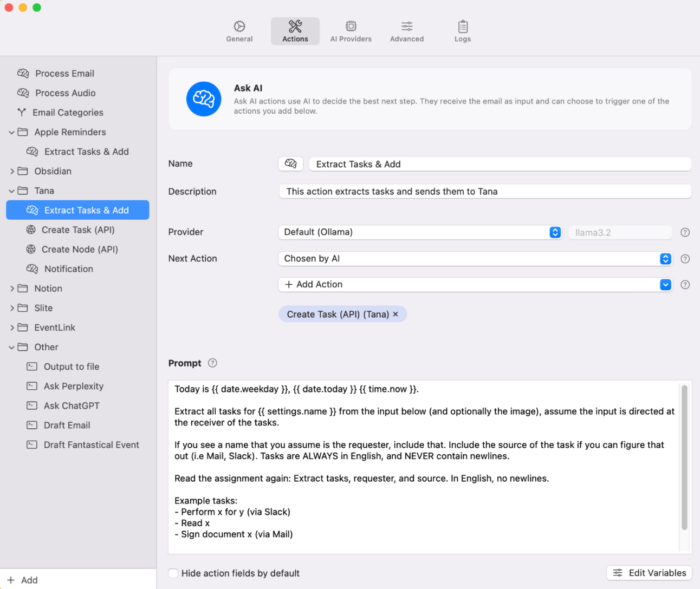Select the Create Task (API) action
The height and width of the screenshot is (589, 700).
(77, 230)
